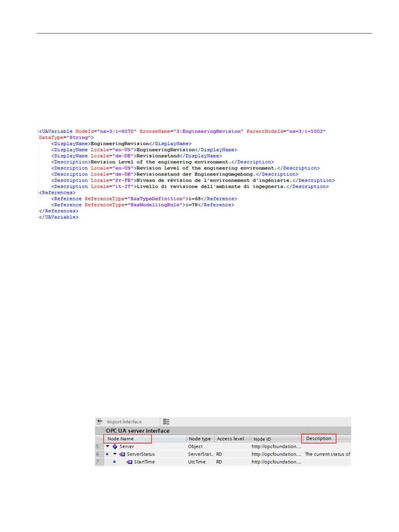Click the Import interface button label

point(124,422)
